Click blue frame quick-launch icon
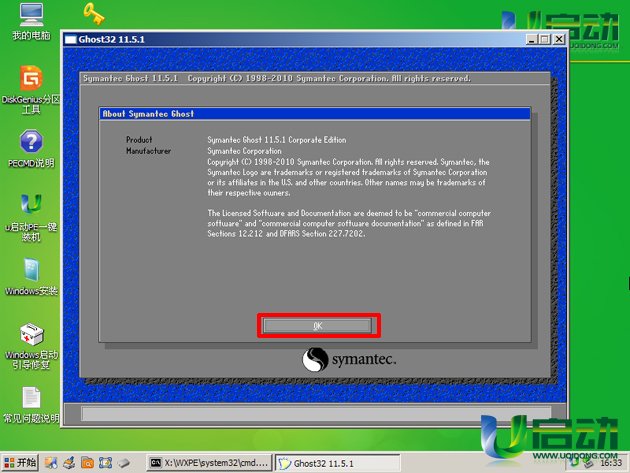This screenshot has height=473, width=630. [105, 463]
